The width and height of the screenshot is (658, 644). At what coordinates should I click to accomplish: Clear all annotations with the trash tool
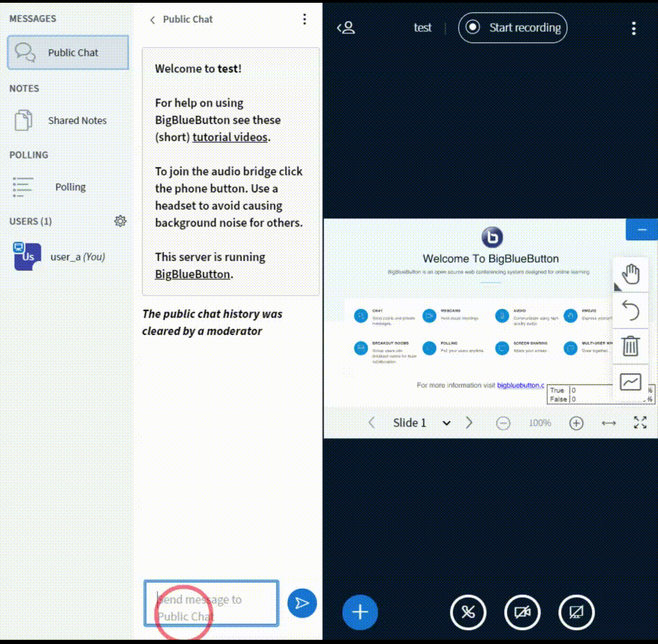(630, 348)
